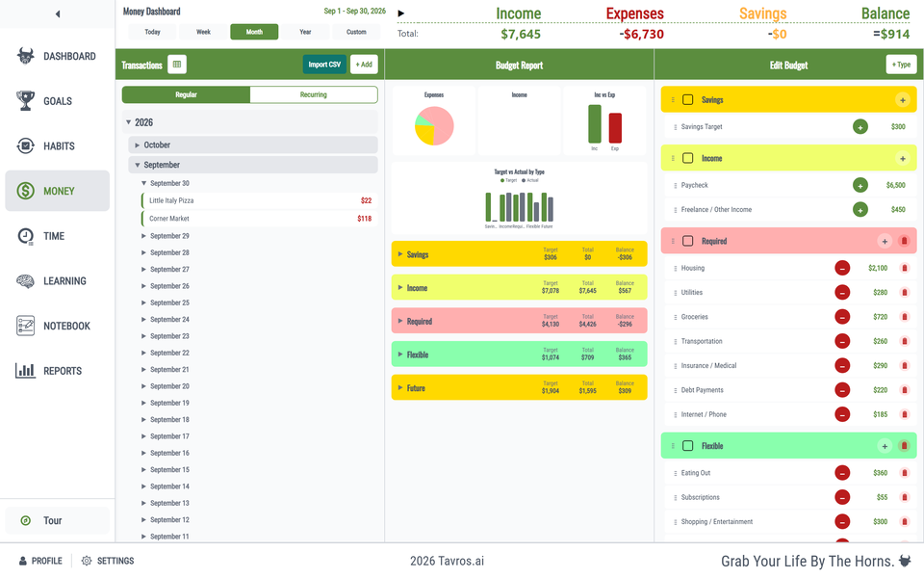
Task: Click the Import CSV button
Action: (x=324, y=65)
